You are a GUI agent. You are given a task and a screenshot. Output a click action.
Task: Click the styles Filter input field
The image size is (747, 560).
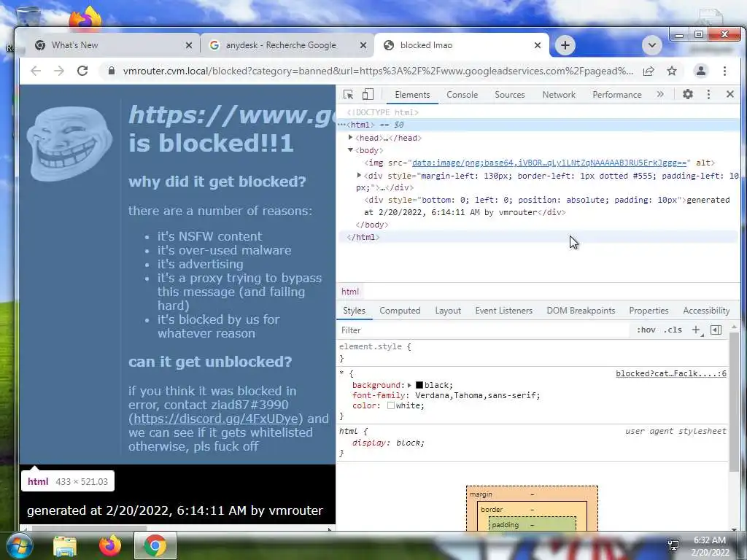484,330
